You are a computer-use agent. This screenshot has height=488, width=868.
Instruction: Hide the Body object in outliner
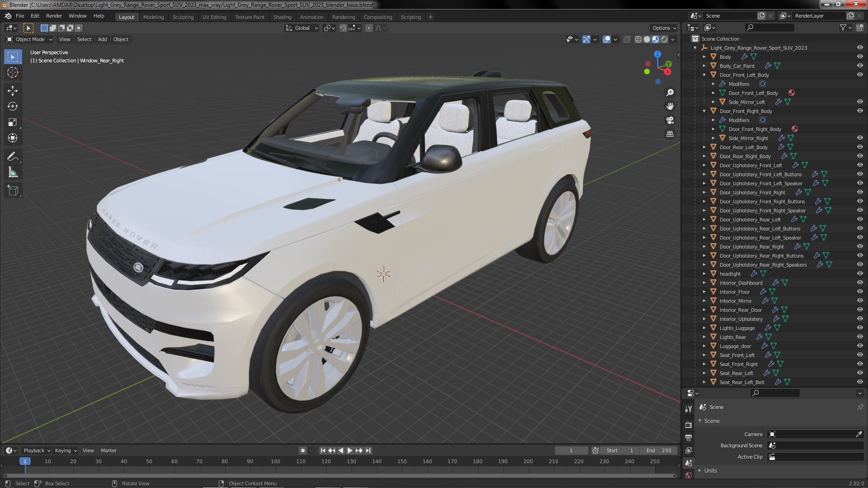[x=860, y=56]
